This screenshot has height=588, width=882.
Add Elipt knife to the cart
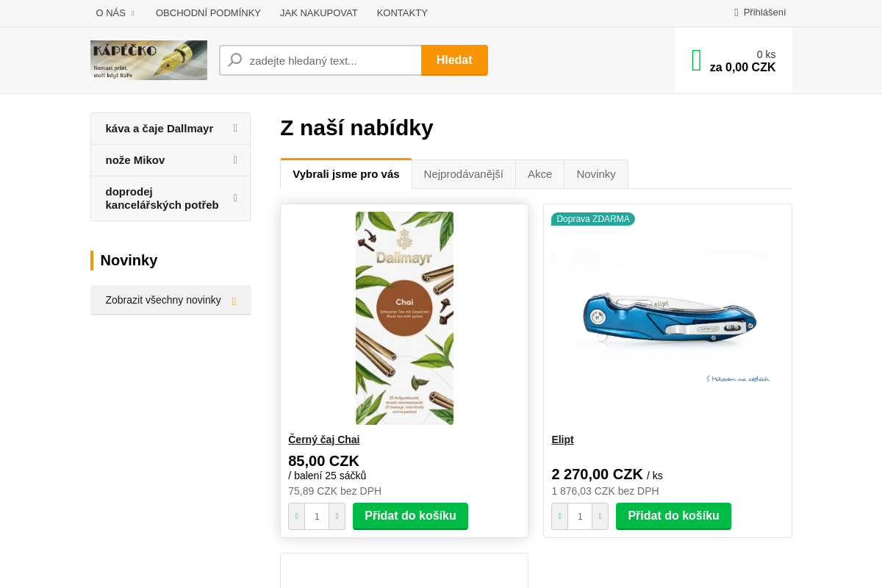pyautogui.click(x=673, y=516)
